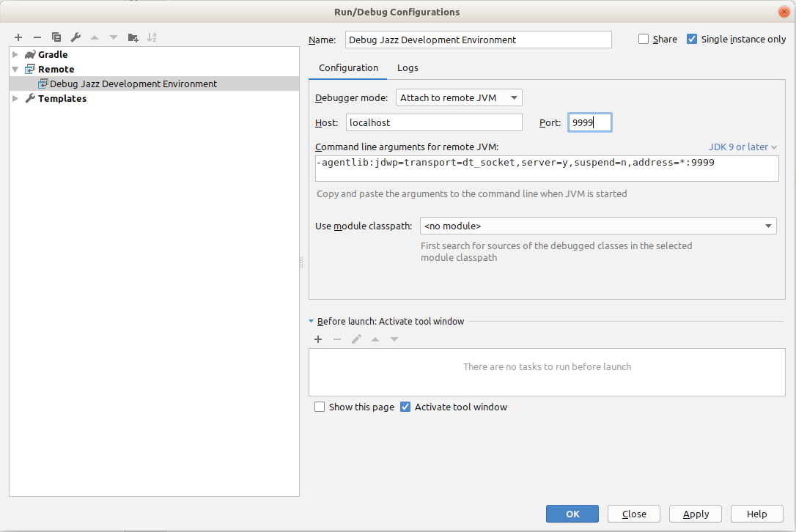Switch to the Logs tab
The width and height of the screenshot is (796, 532).
click(408, 68)
